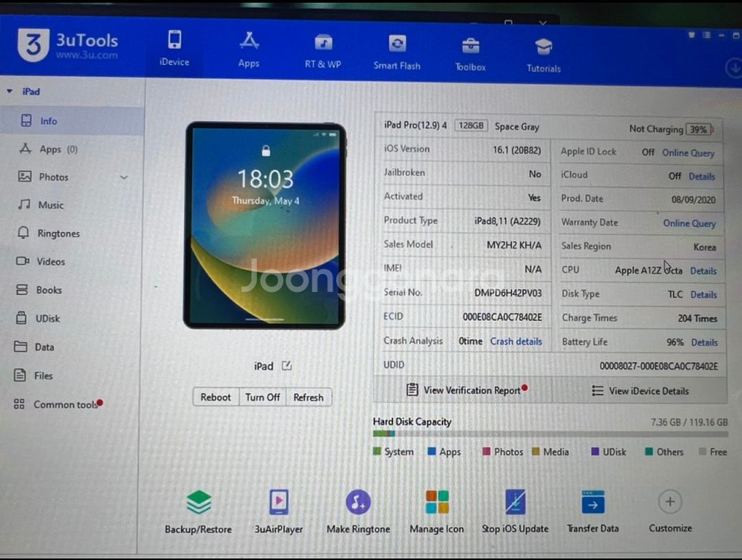Edit the iPad device name
The width and height of the screenshot is (742, 560).
287,366
